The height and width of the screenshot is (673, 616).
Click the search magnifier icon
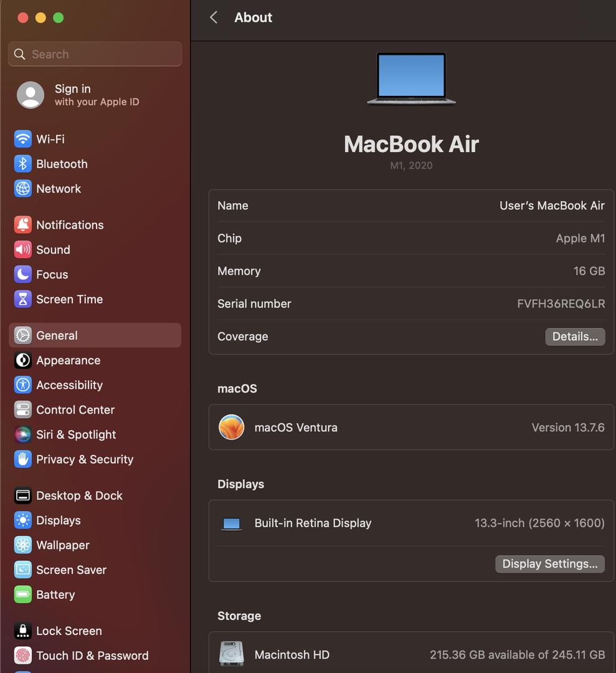click(20, 54)
